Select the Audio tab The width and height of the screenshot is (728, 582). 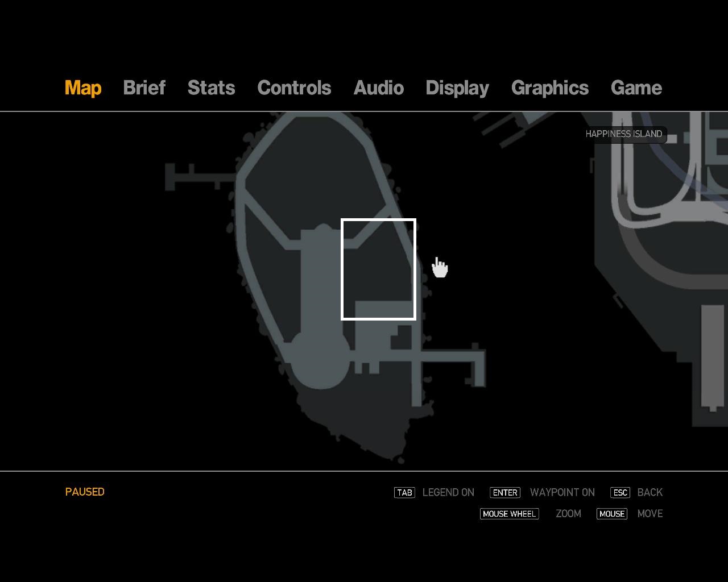tap(378, 88)
